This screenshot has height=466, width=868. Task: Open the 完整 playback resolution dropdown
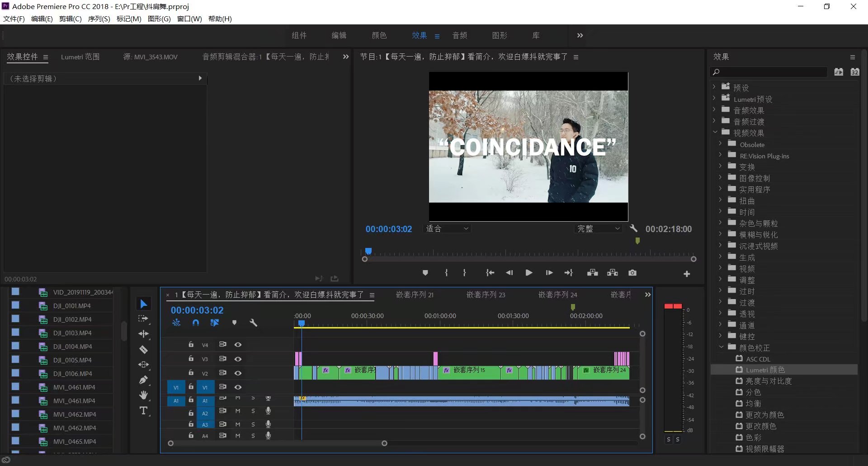598,228
